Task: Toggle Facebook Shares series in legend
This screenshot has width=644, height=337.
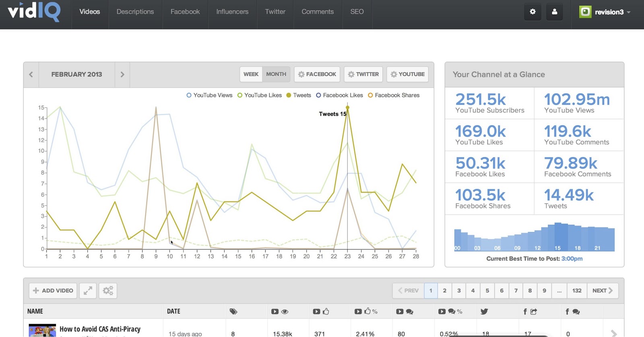Action: click(x=394, y=95)
